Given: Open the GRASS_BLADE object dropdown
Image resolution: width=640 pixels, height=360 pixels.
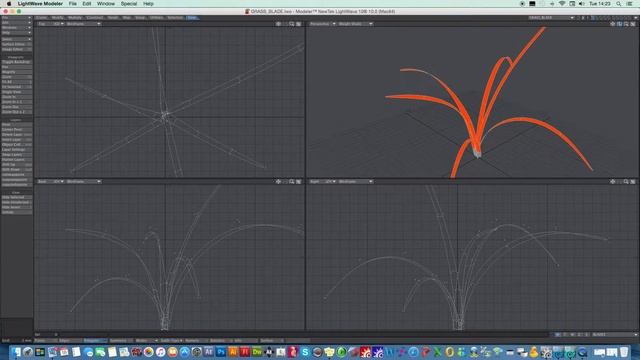Looking at the screenshot, I should 551,18.
